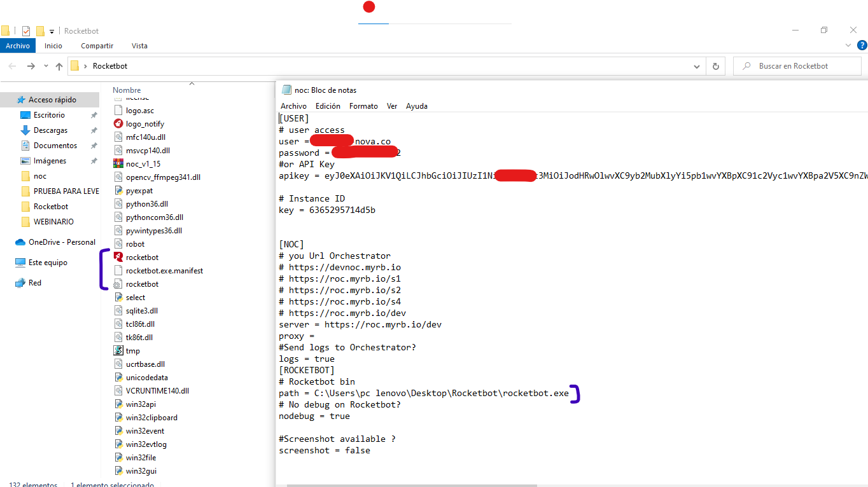Switch to the Compartir ribbon tab
The width and height of the screenshot is (868, 487).
97,46
